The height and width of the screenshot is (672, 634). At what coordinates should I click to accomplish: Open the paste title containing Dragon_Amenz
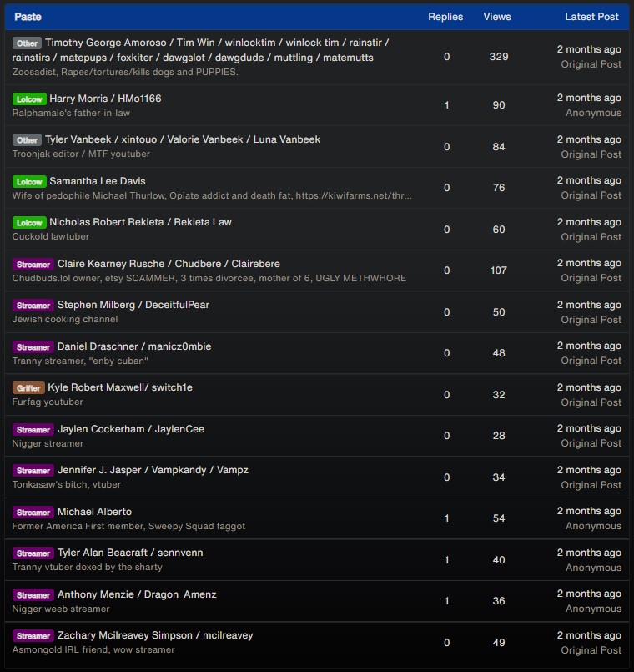tap(137, 594)
